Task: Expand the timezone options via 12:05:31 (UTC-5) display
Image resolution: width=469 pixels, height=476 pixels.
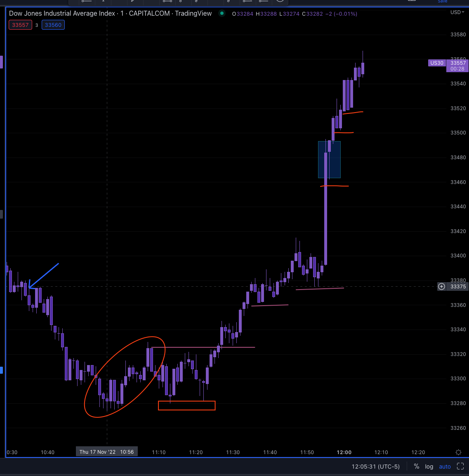Action: click(x=375, y=467)
